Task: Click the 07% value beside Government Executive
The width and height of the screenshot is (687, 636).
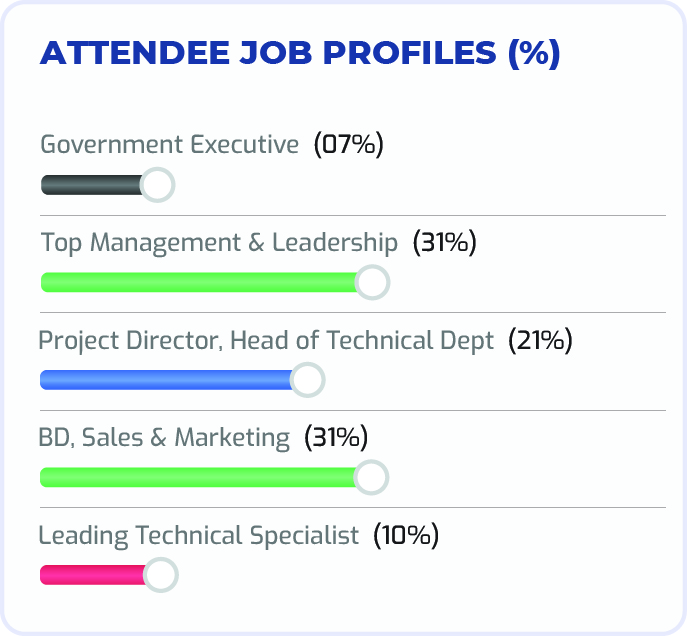Action: [349, 145]
